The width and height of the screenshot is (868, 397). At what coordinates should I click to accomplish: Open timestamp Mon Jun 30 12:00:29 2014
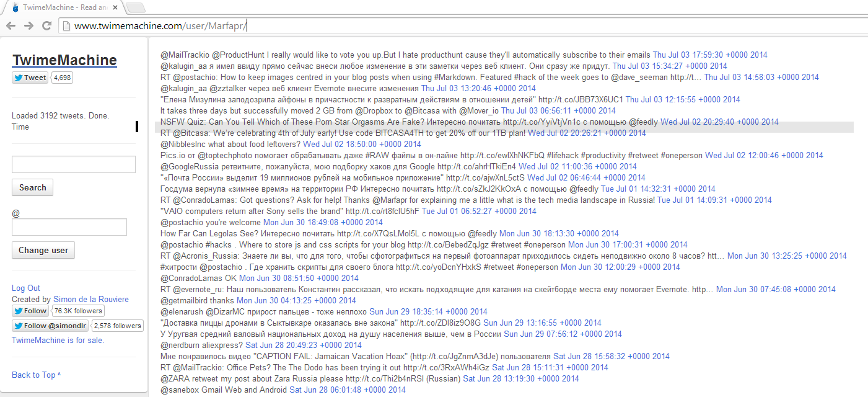pos(620,267)
